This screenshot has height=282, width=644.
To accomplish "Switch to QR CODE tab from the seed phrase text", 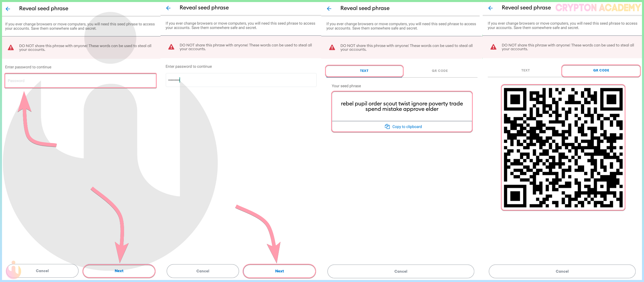I will 440,71.
